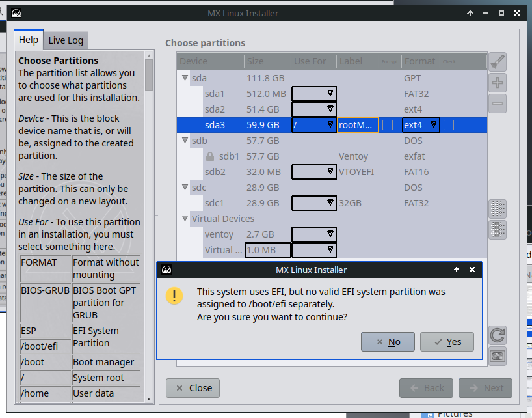Click the GPT format cell of sda
This screenshot has height=418, width=532.
click(412, 78)
